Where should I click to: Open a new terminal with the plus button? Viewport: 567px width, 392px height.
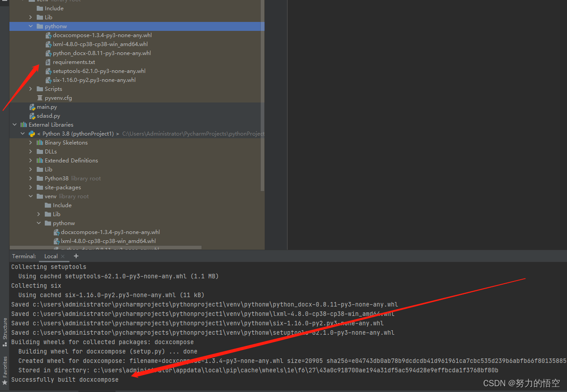[x=76, y=256]
